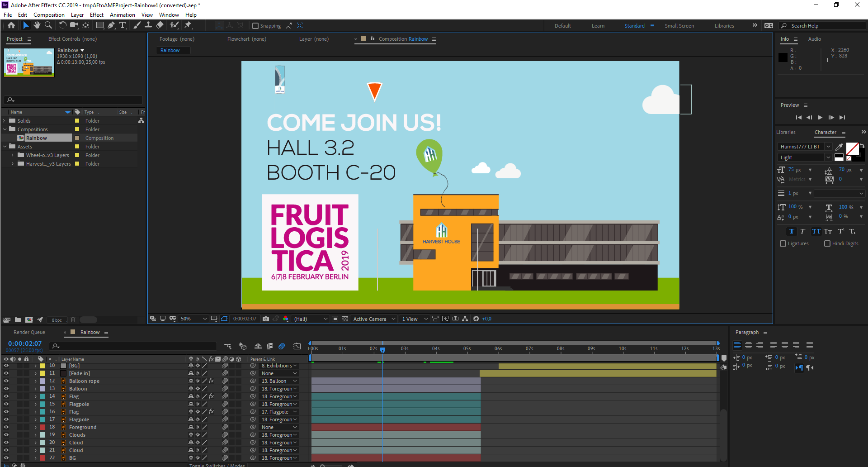868x467 pixels.
Task: Collapse the Assets folder
Action: coord(5,147)
